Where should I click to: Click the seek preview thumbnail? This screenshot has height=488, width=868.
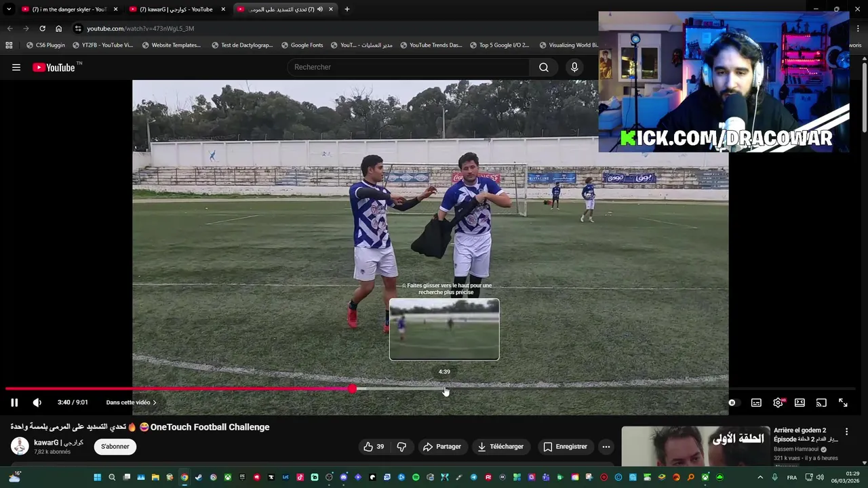click(x=444, y=329)
